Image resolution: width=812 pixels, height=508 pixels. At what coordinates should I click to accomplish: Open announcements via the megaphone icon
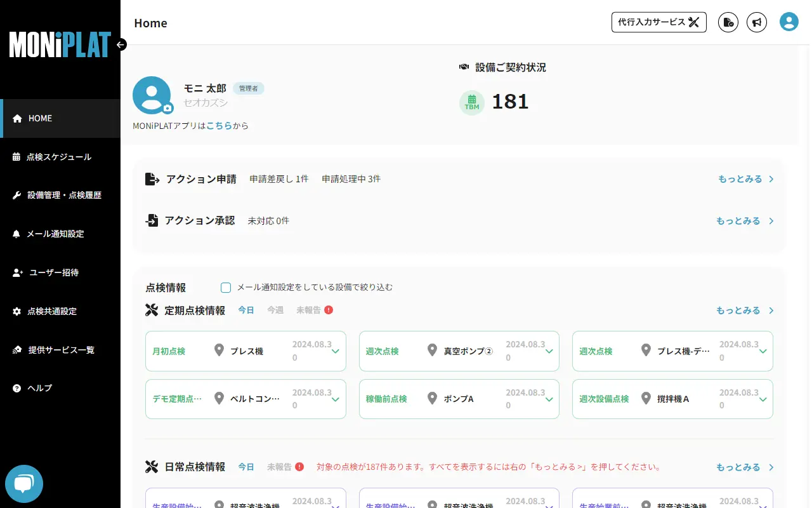coord(757,22)
